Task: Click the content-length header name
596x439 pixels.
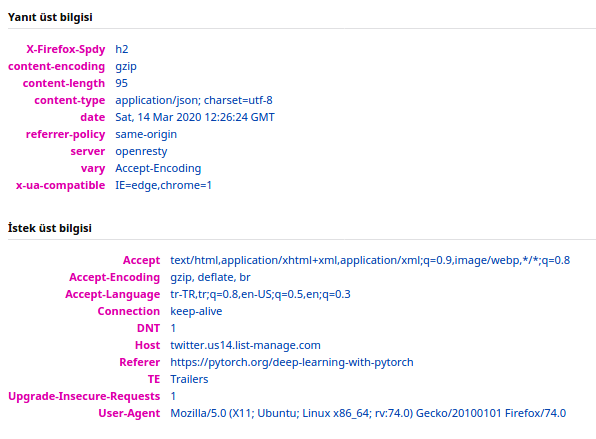Action: click(x=64, y=83)
